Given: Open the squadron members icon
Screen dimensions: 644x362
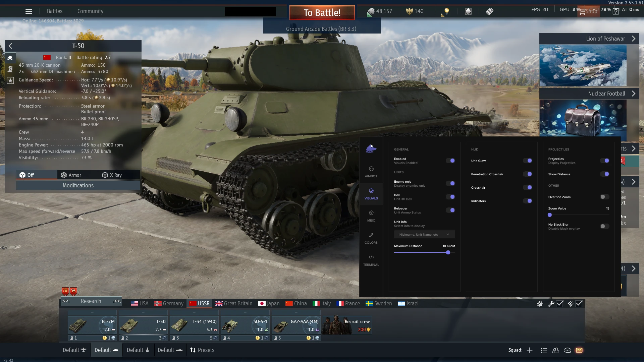Looking at the screenshot, I should coord(556,350).
